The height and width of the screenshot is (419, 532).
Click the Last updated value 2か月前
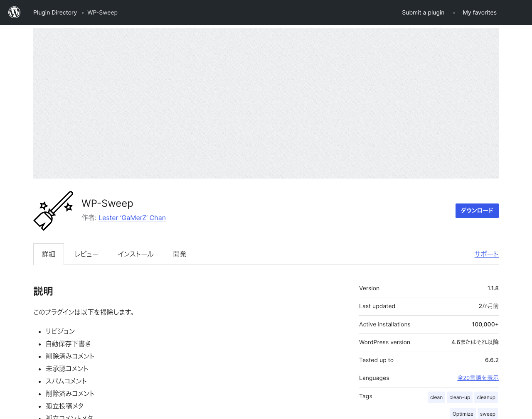tap(488, 306)
